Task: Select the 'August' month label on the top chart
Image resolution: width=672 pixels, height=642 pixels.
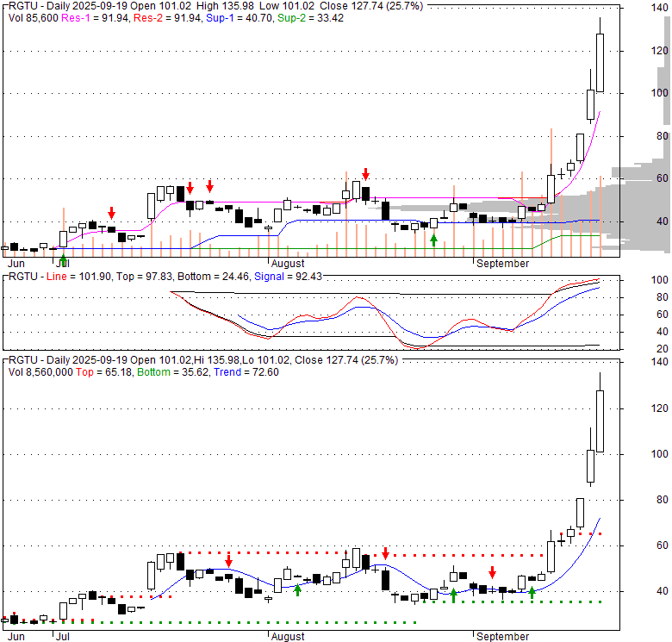Action: [x=288, y=264]
